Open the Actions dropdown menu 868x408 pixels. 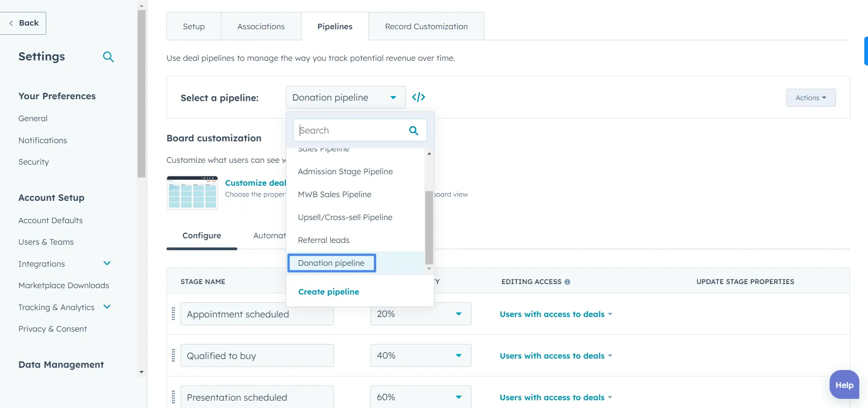[x=810, y=98]
